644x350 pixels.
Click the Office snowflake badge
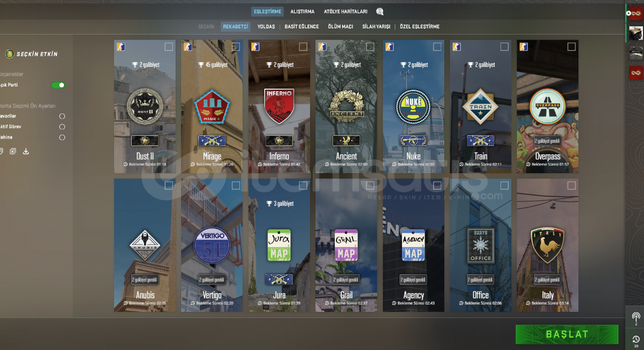(480, 245)
